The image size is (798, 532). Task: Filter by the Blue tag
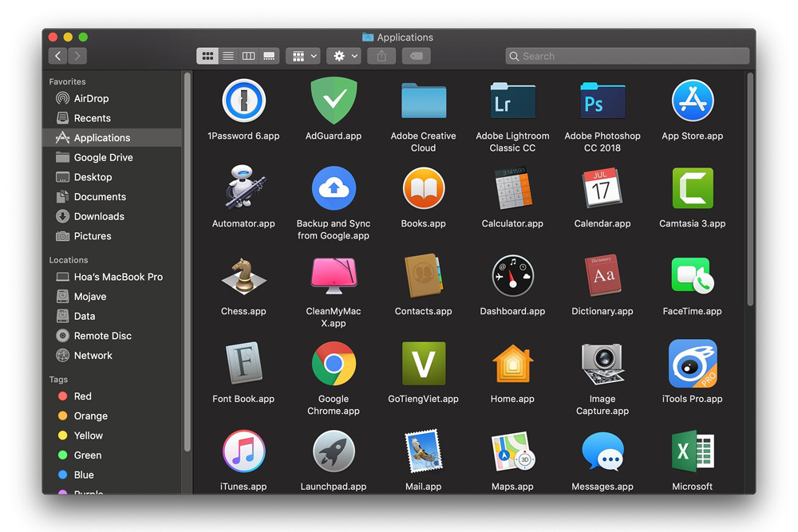[x=112, y=475]
